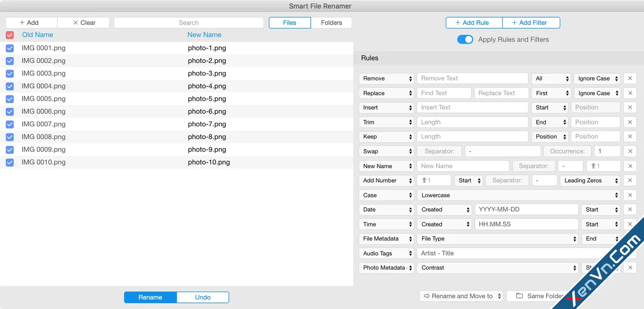Click the YYYY-MM-DD date format field
The height and width of the screenshot is (309, 644).
click(x=526, y=209)
